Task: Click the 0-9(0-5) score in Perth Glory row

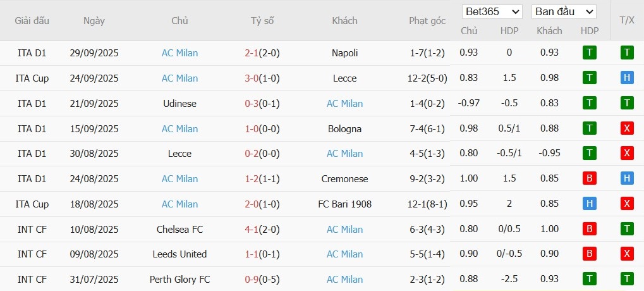Action: [x=262, y=279]
